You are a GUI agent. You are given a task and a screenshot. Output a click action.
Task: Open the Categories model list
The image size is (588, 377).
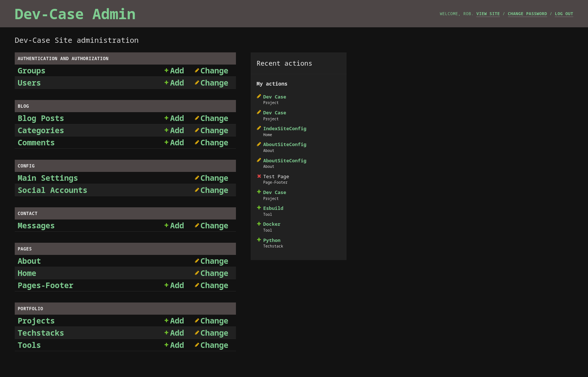pyautogui.click(x=41, y=131)
